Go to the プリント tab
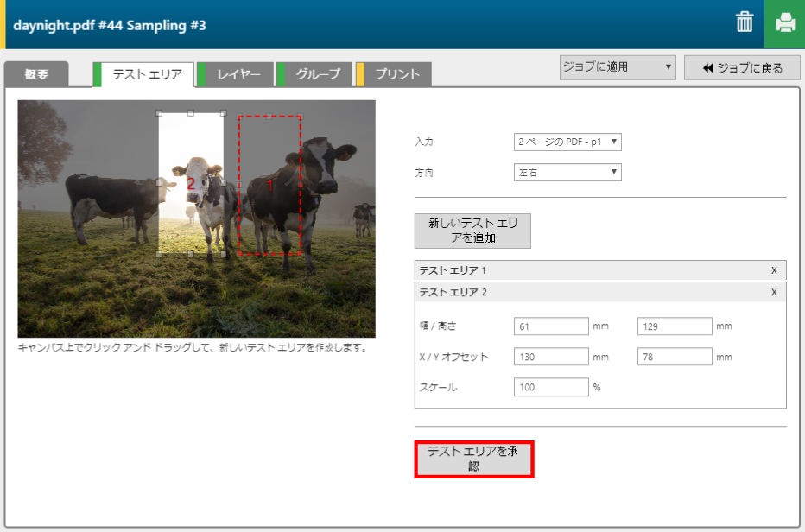Screen dimensions: 805x532 [396, 74]
